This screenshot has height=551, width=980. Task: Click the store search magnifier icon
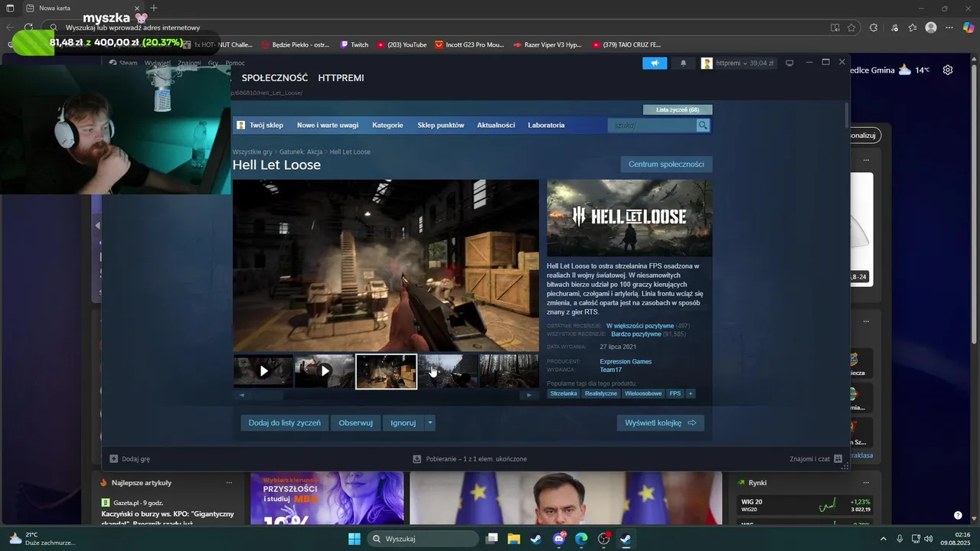703,126
